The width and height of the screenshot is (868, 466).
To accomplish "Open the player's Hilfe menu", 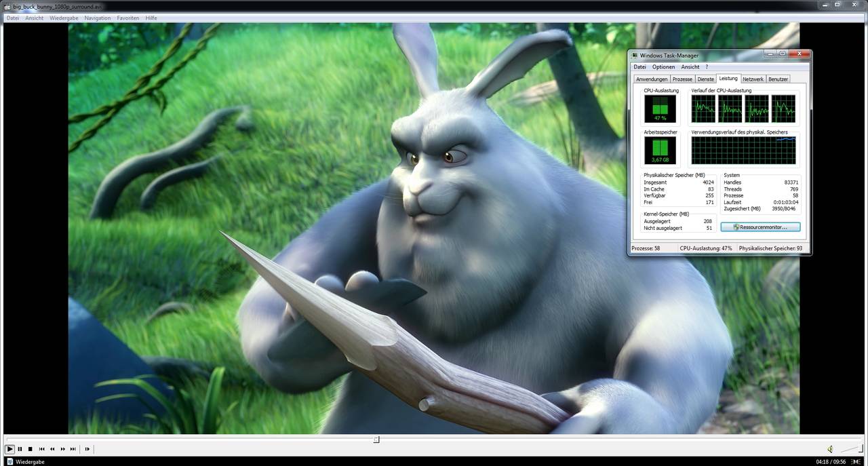I will pyautogui.click(x=151, y=18).
